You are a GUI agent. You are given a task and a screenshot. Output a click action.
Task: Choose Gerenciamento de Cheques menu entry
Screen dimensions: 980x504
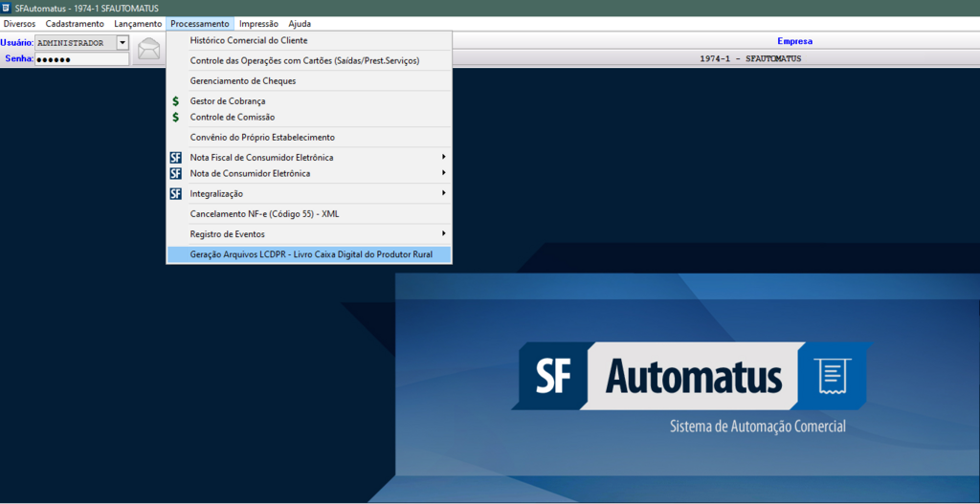click(243, 81)
